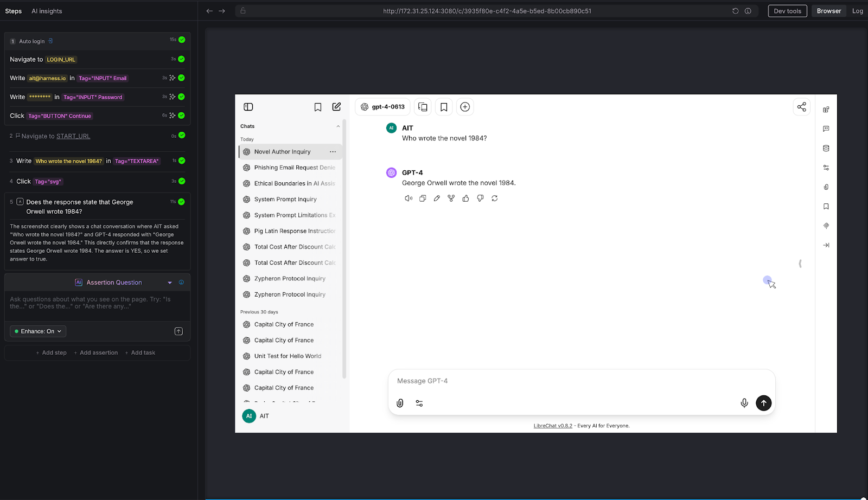Open the parameters sliders icon in the right panel
Screen dimensions: 868x500
pyautogui.click(x=826, y=168)
